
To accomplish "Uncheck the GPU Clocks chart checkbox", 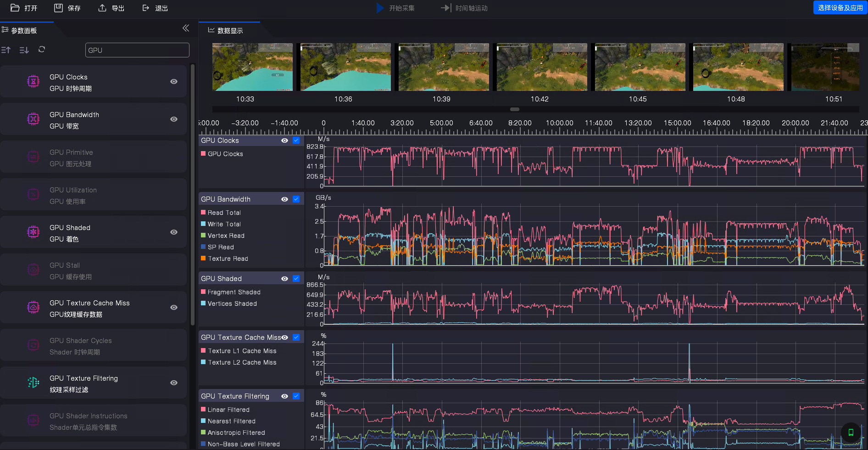I will (296, 141).
